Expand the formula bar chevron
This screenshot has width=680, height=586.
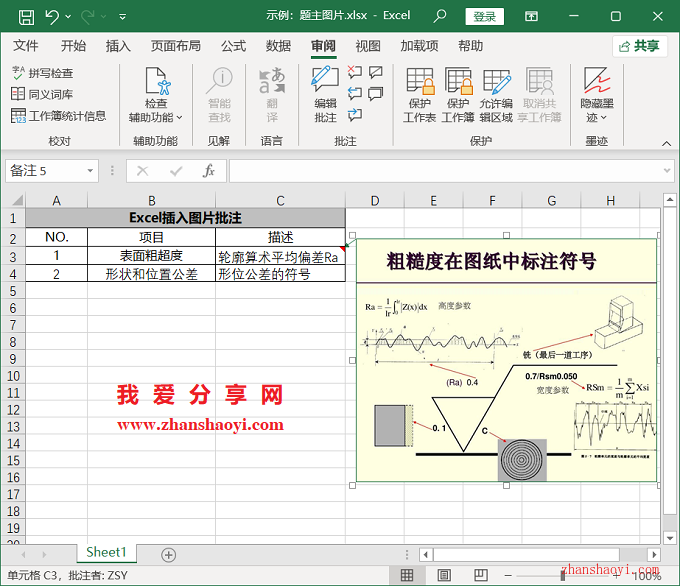point(667,170)
